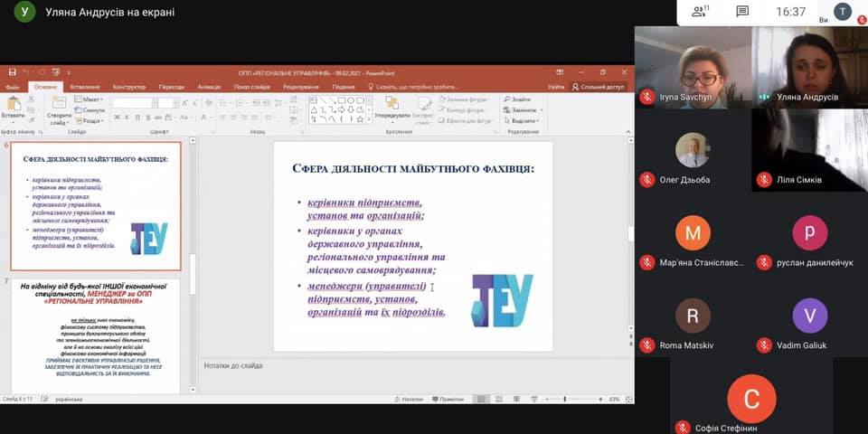Click muted microphone icon on Iryna Savchyn tile
868x434 pixels.
[x=647, y=97]
